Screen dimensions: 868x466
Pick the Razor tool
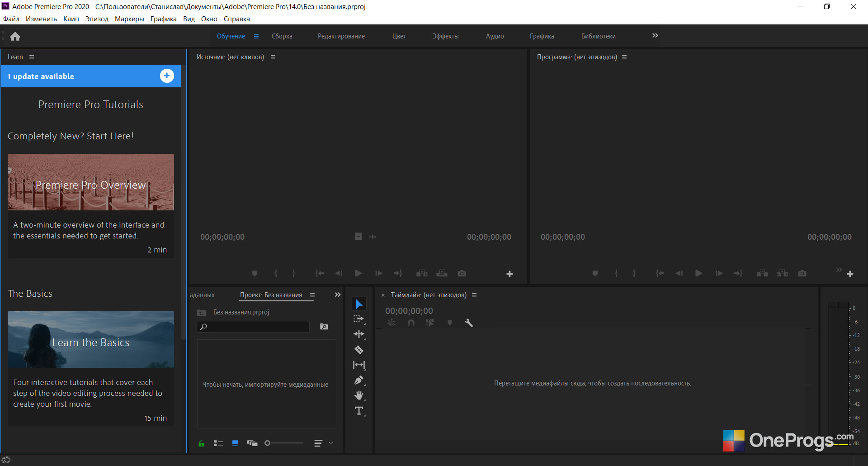(x=359, y=350)
